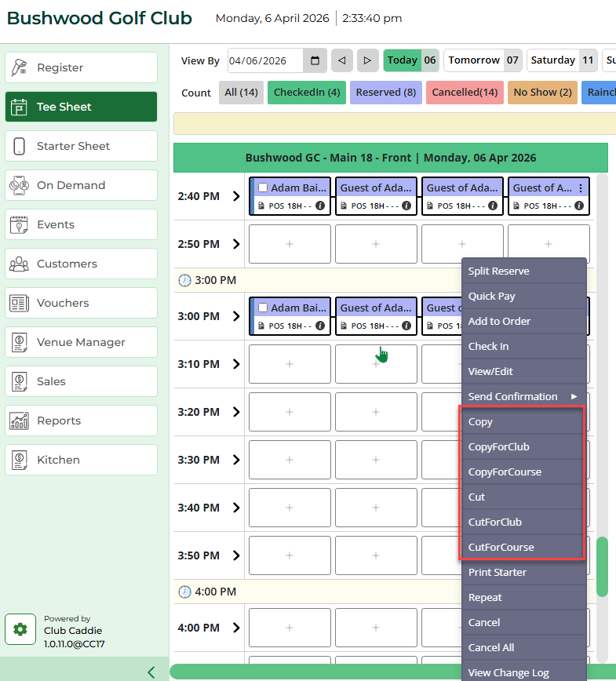Click plus icon in first 3:10 PM slot
The height and width of the screenshot is (681, 616).
(x=290, y=364)
